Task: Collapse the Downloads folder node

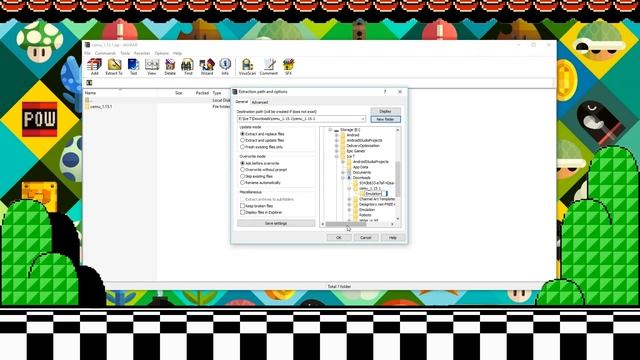Action: pos(343,178)
